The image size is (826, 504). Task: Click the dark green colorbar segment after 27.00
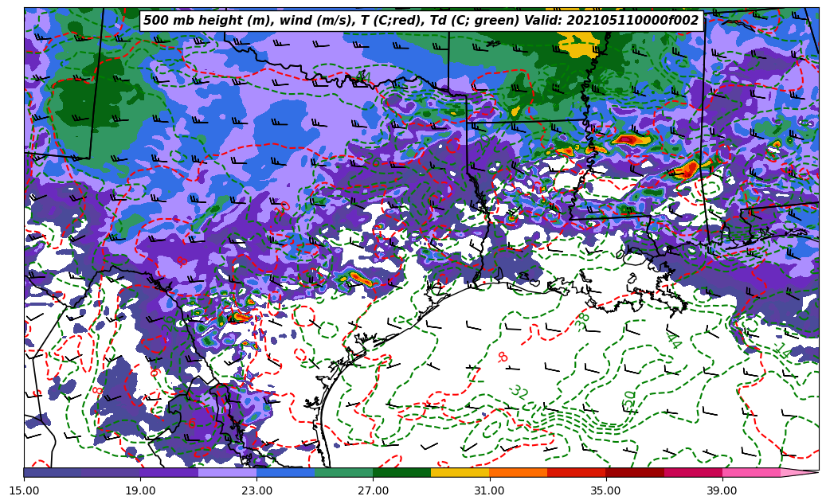tap(401, 473)
